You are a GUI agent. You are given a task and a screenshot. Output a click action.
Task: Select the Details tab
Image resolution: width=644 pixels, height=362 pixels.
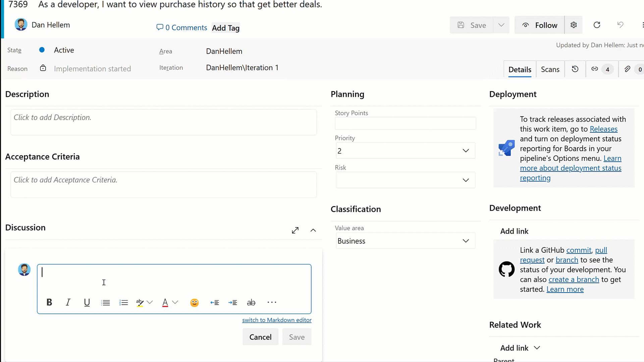520,69
